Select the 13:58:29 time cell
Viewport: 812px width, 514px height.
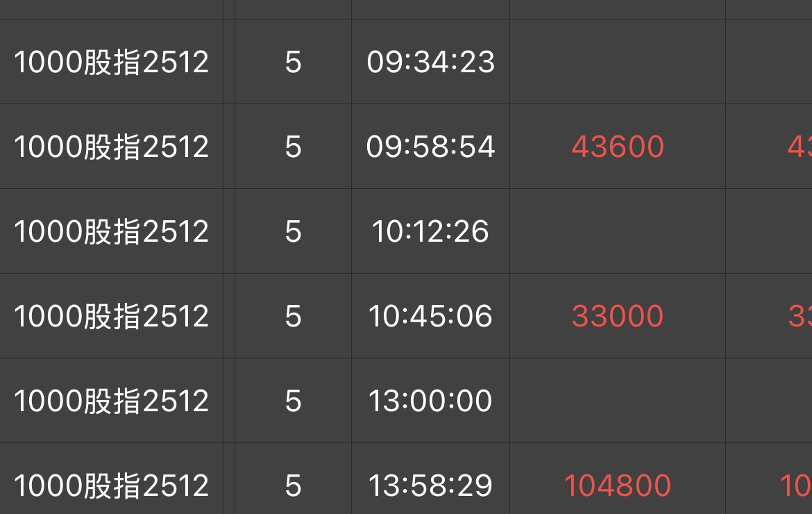pyautogui.click(x=430, y=486)
